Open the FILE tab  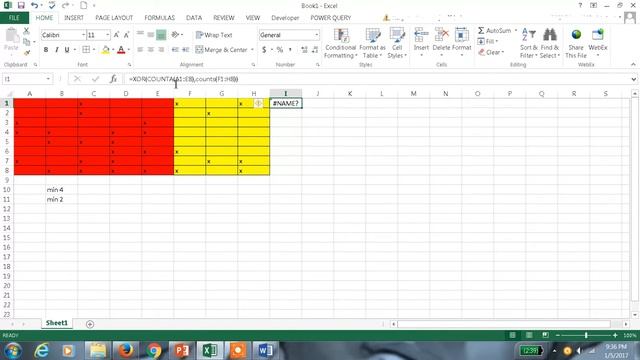coord(14,18)
